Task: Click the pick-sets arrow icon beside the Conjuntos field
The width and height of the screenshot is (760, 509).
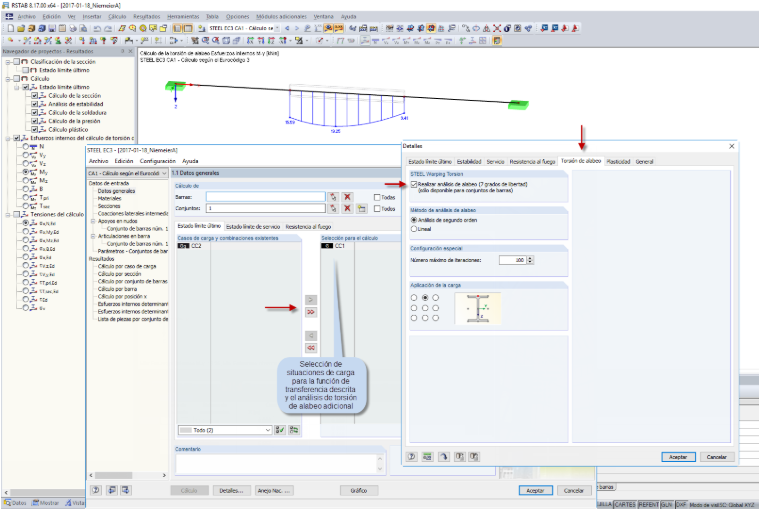Action: click(333, 208)
